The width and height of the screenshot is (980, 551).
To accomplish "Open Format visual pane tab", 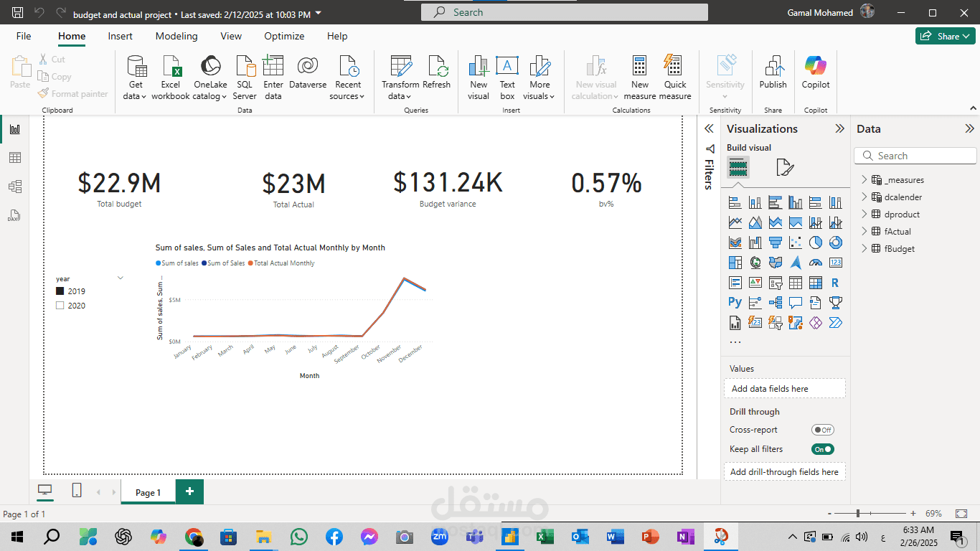I will [785, 168].
